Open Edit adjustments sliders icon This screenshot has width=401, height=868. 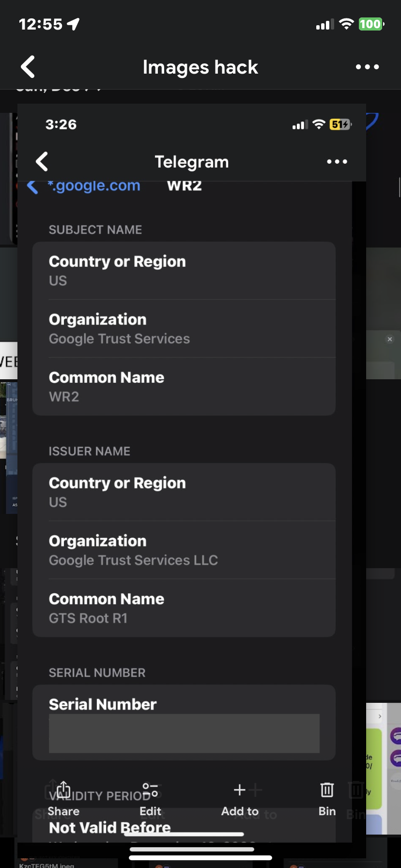tap(150, 790)
